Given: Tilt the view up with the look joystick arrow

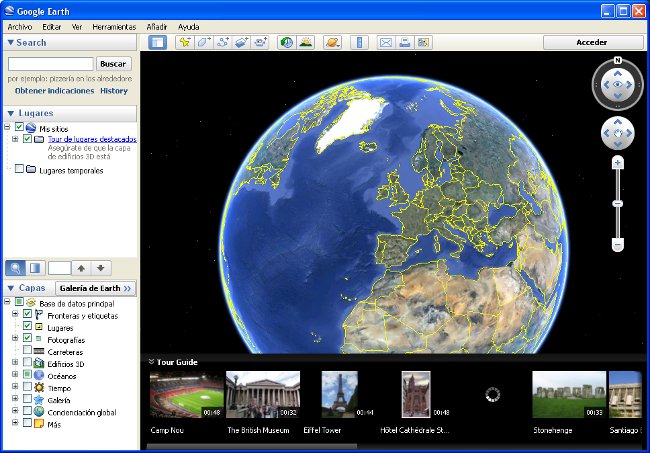Looking at the screenshot, I should (618, 73).
